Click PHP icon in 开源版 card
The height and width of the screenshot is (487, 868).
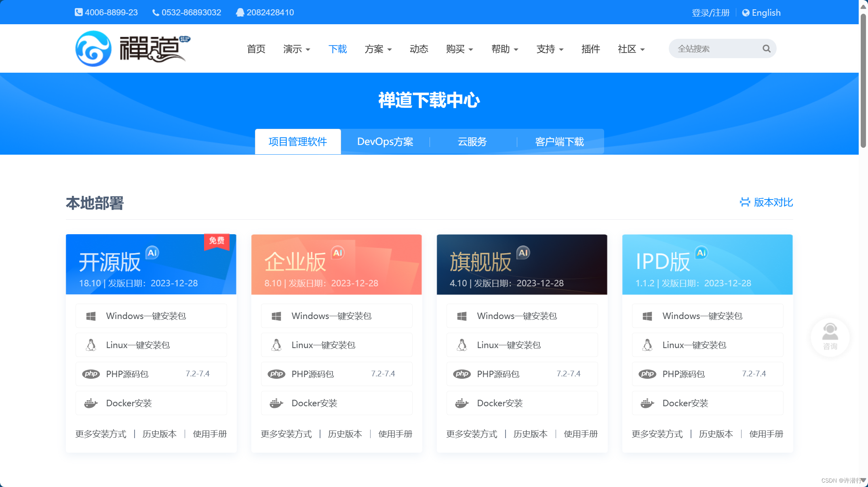(x=91, y=374)
